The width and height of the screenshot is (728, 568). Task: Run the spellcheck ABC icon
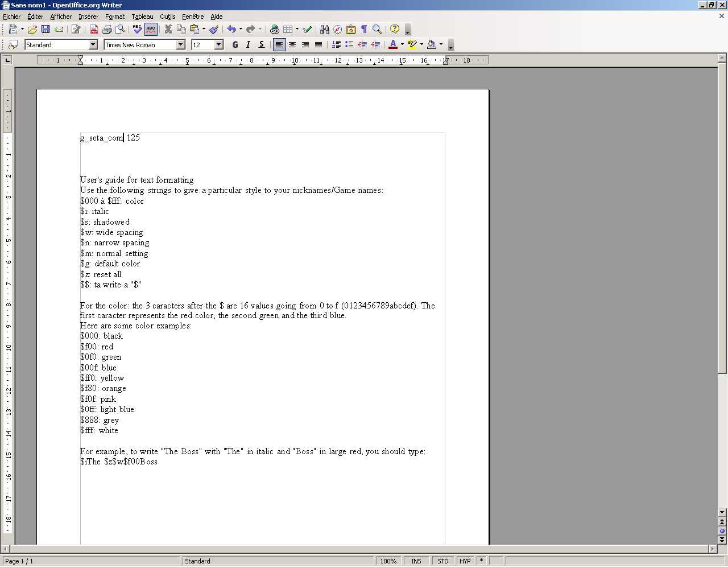(x=137, y=29)
